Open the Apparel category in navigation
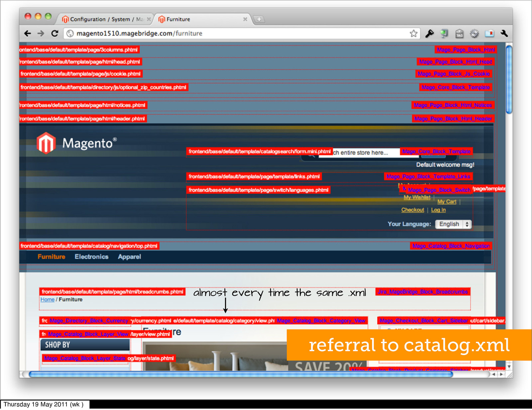Viewport: 532px width, 410px height. 129,257
